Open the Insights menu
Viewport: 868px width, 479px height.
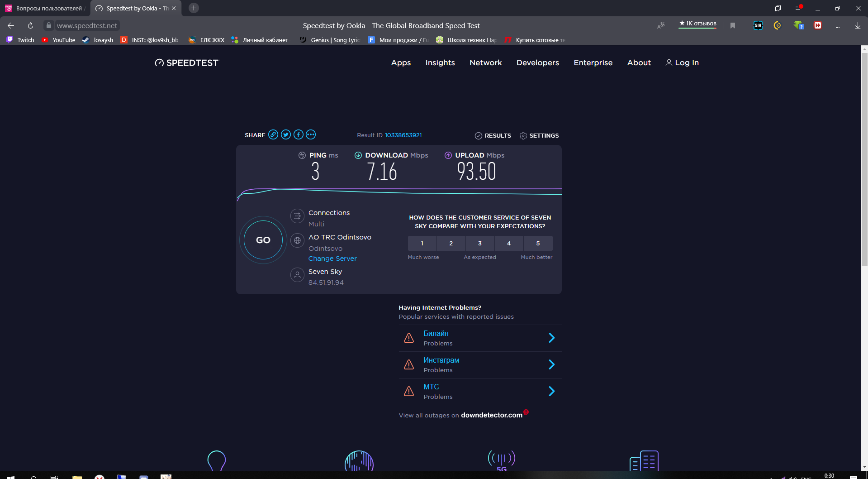click(440, 62)
